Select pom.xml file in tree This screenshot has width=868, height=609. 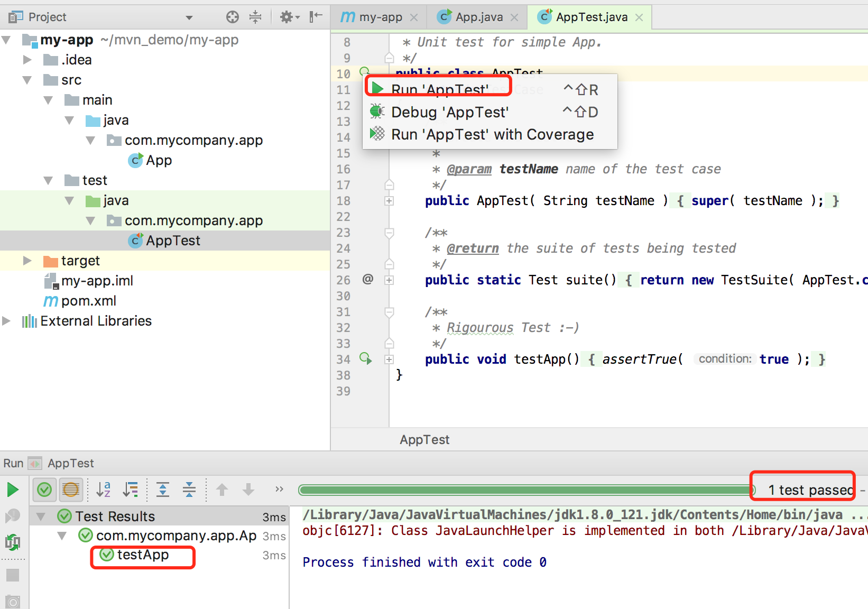pos(80,301)
